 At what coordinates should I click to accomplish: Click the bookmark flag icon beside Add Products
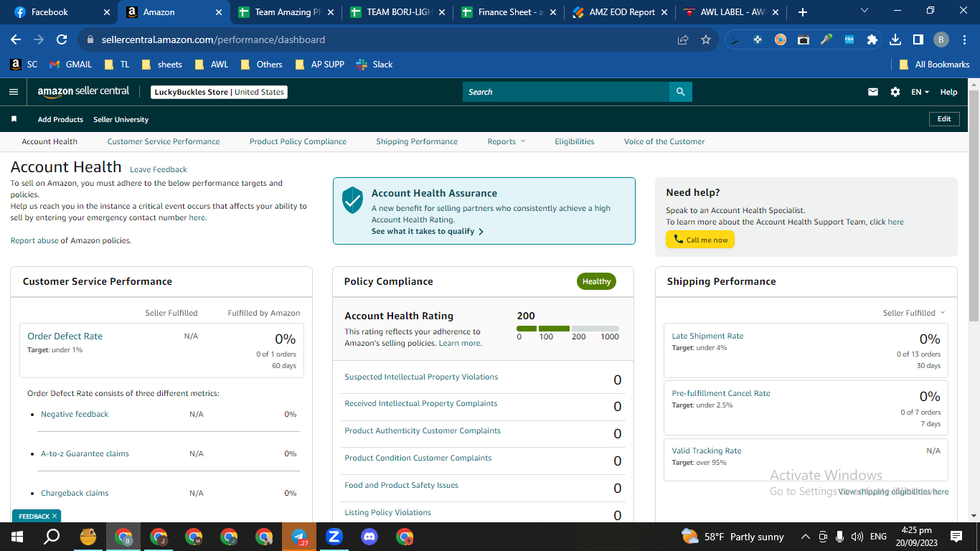coord(14,119)
